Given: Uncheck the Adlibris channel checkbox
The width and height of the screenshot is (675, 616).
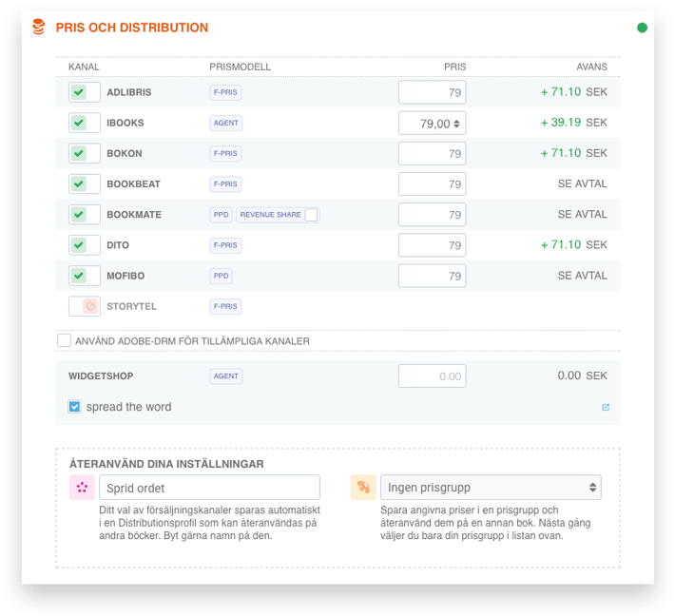Looking at the screenshot, I should [x=85, y=92].
